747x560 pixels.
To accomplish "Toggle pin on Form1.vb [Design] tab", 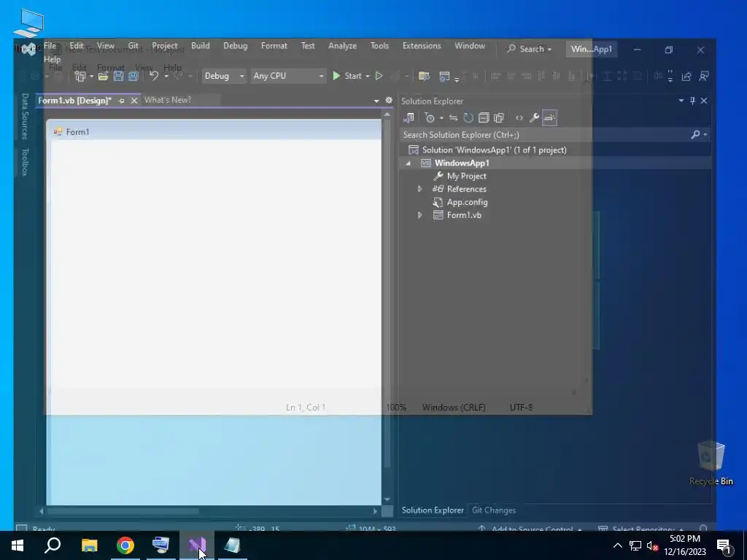I will tap(122, 101).
